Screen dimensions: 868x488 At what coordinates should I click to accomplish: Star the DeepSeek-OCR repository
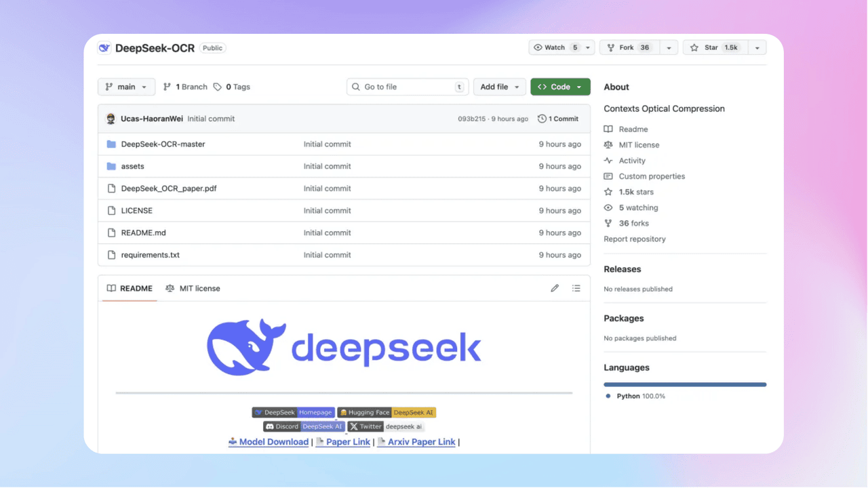point(715,47)
